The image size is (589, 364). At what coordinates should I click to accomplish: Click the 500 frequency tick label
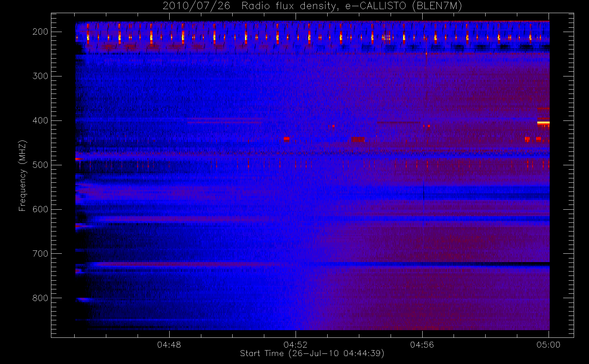[x=40, y=165]
